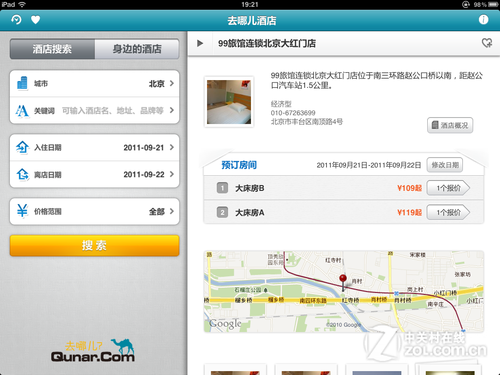Tap the red map pin marker

click(x=343, y=283)
